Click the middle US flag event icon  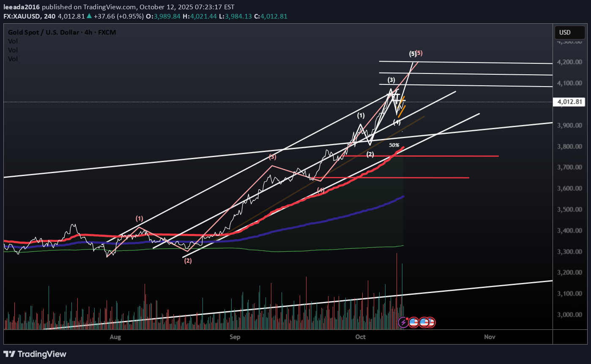424,323
